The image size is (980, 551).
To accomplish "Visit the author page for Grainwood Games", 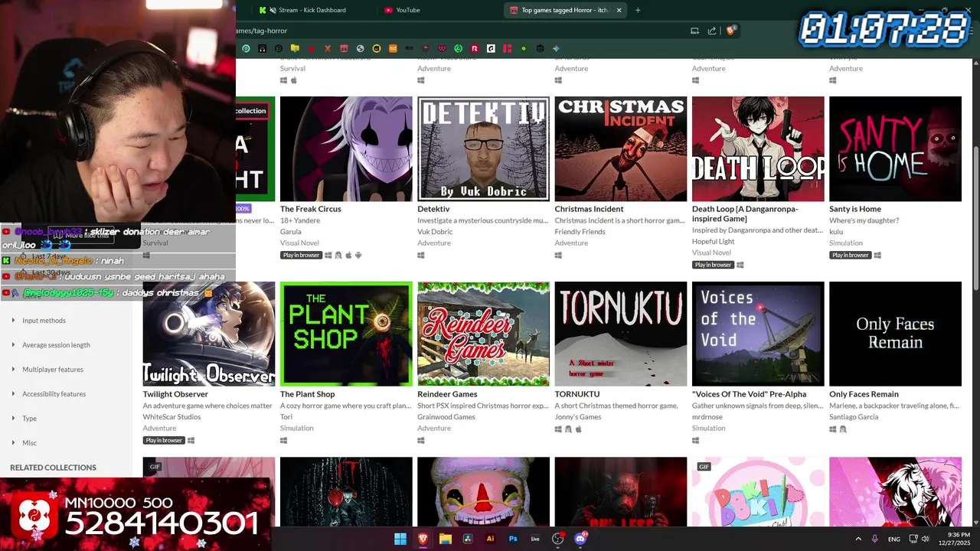I will (x=446, y=417).
